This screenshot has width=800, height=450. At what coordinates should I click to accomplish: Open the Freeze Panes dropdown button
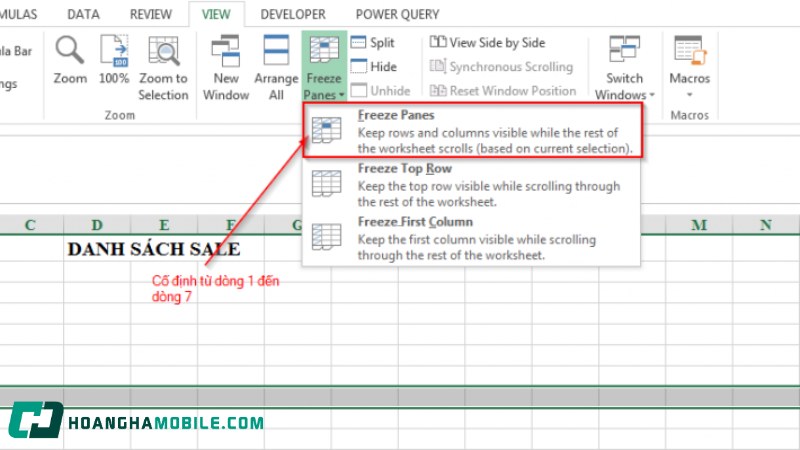(324, 67)
